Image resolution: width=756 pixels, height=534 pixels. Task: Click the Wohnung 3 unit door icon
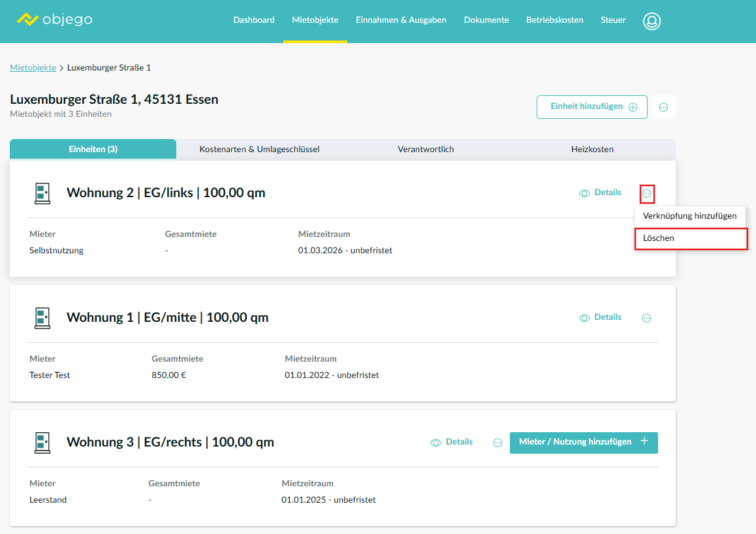pyautogui.click(x=42, y=443)
